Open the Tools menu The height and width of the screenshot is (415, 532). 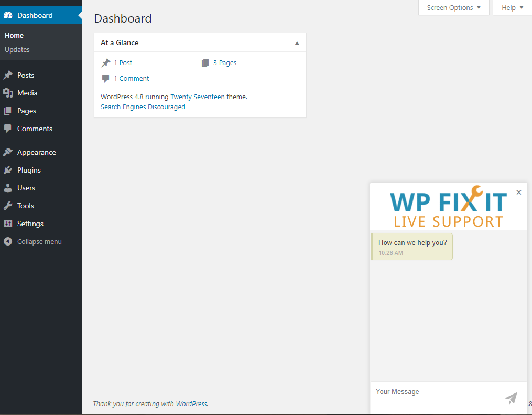[x=41, y=206]
